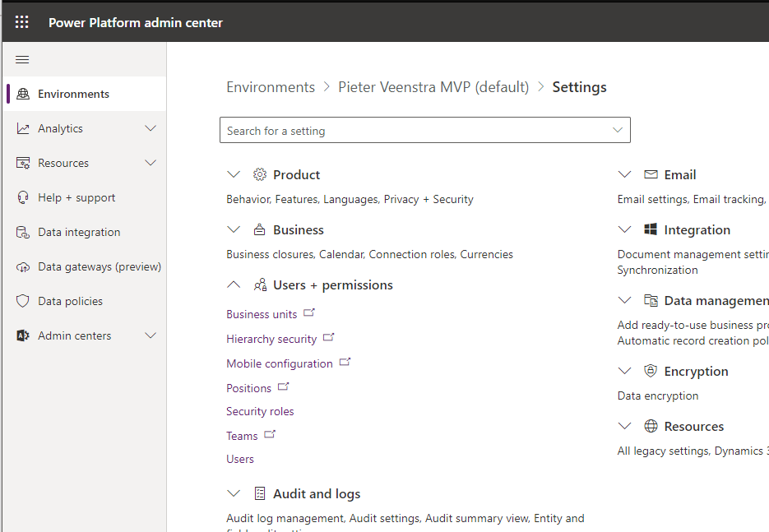Click external-link icon beside Business units

[x=309, y=312]
